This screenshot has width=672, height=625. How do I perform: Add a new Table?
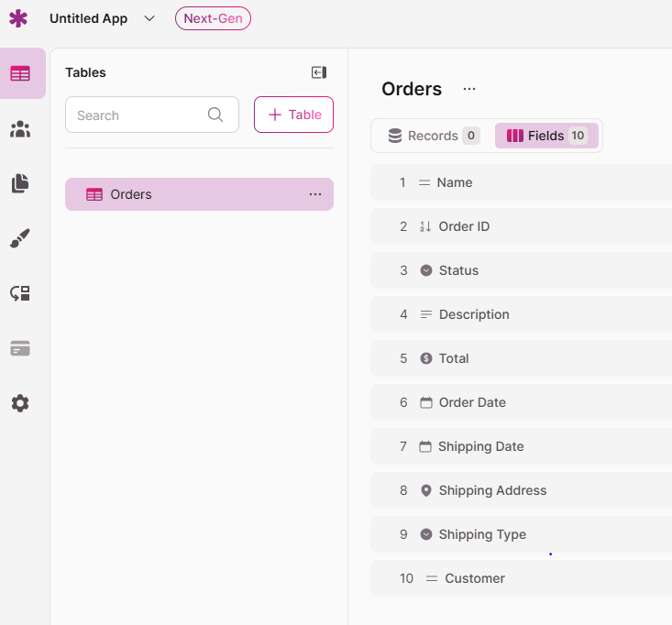(293, 115)
